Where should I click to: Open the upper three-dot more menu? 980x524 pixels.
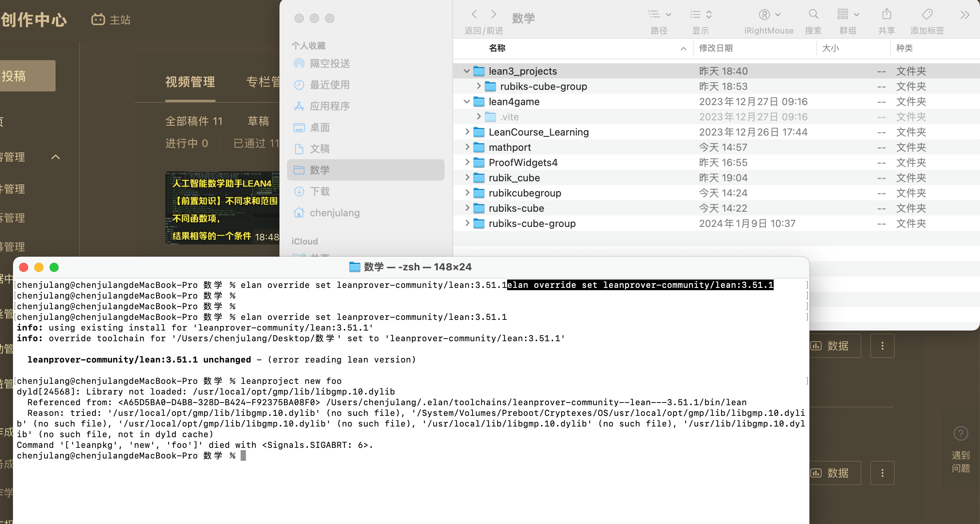pyautogui.click(x=882, y=346)
